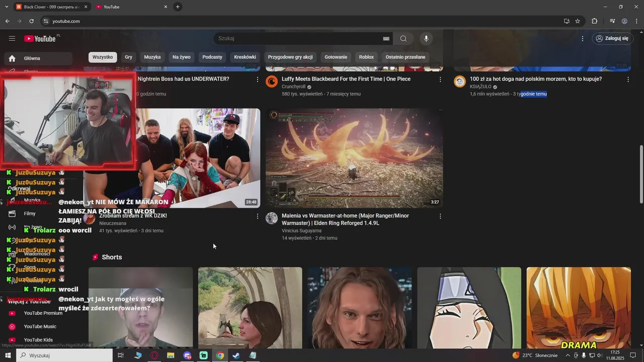Open the YouTube hamburger guide menu
Viewport: 644px width, 362px height.
click(12, 38)
